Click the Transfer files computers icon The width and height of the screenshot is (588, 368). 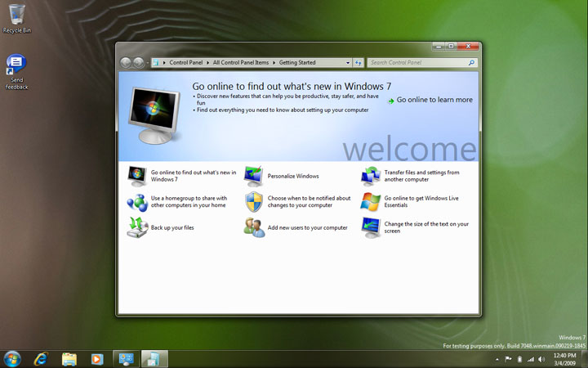pos(371,176)
